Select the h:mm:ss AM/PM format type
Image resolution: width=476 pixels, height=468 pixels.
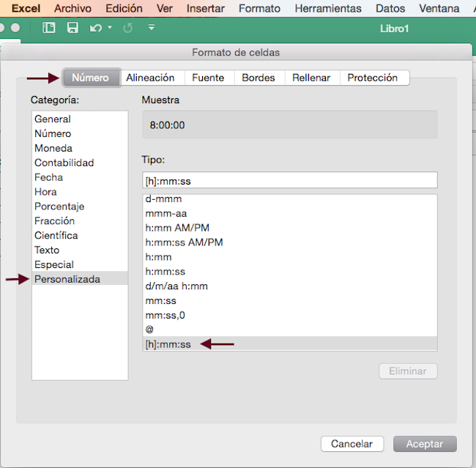click(184, 242)
